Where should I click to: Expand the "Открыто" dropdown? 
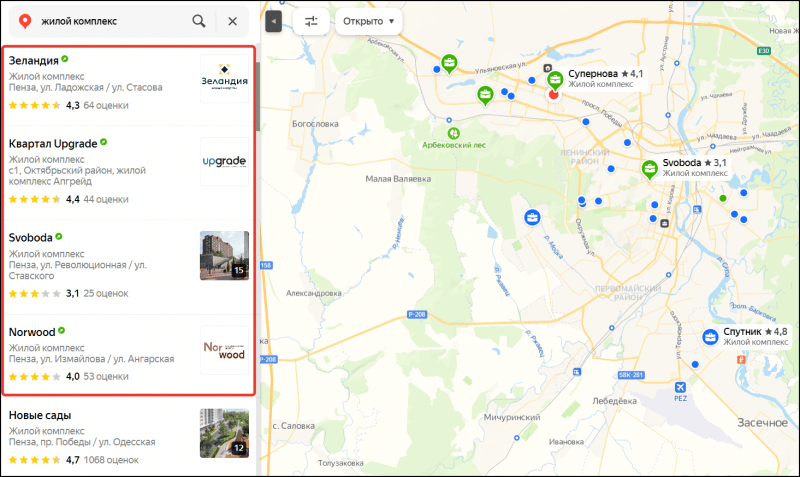pos(369,21)
